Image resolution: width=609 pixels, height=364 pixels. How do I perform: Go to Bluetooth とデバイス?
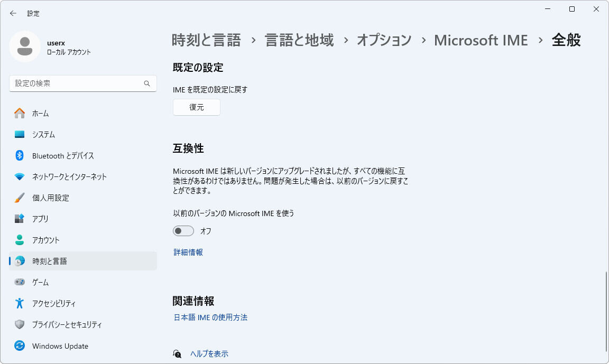83,156
